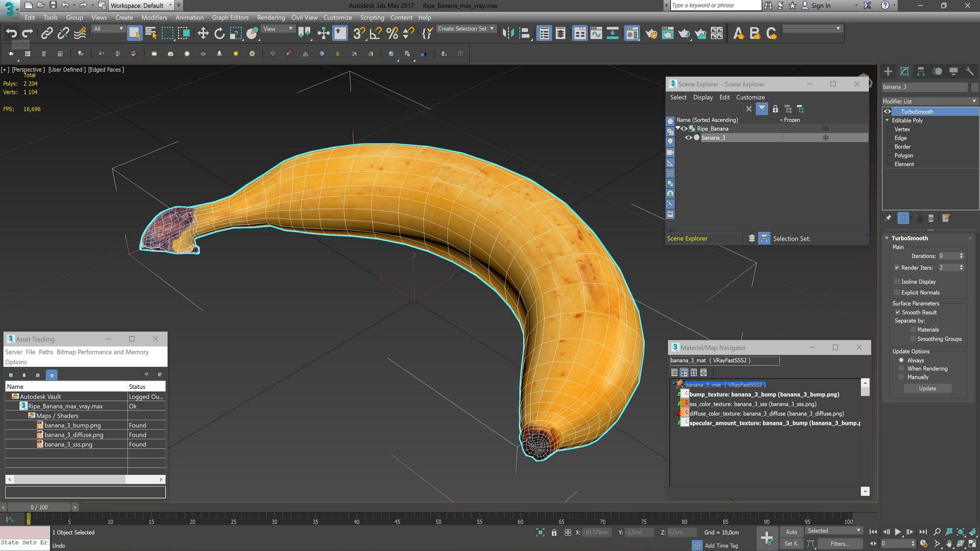Open the Graph Editors menu
Image resolution: width=980 pixels, height=551 pixels.
tap(230, 17)
